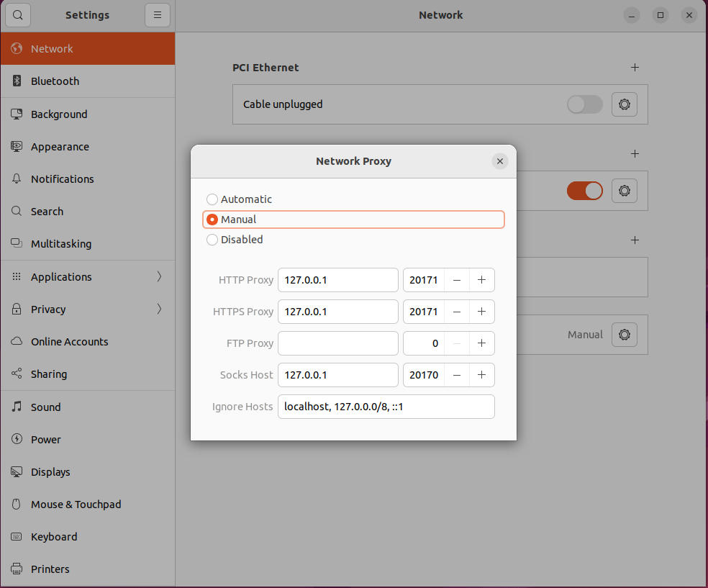Image resolution: width=708 pixels, height=588 pixels.
Task: Click the PCI Ethernet gear settings icon
Action: pyautogui.click(x=624, y=104)
